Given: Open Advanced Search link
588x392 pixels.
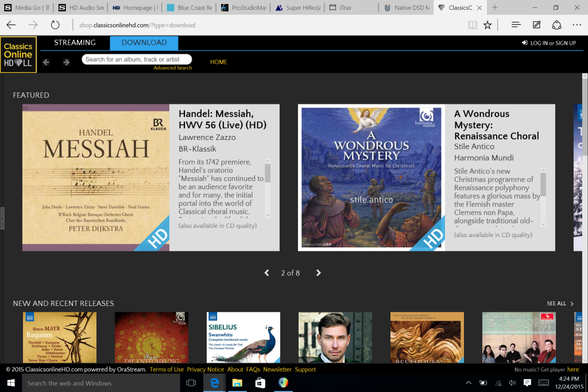Looking at the screenshot, I should click(x=172, y=68).
